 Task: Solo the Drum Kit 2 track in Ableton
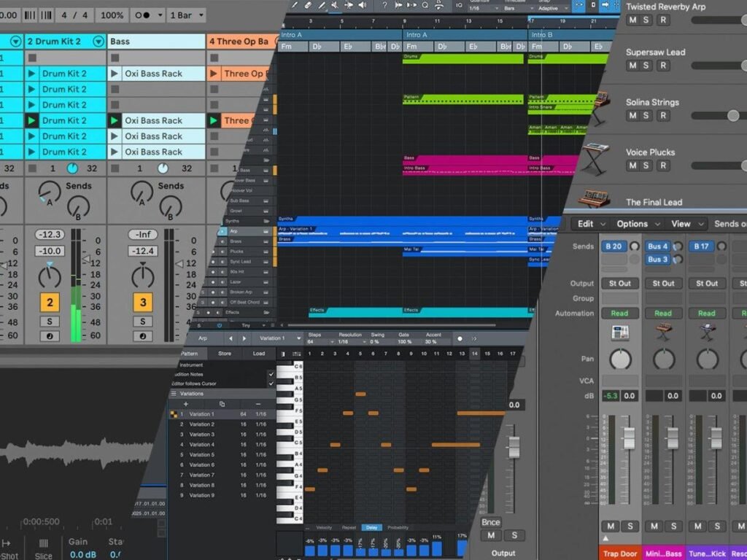(50, 322)
